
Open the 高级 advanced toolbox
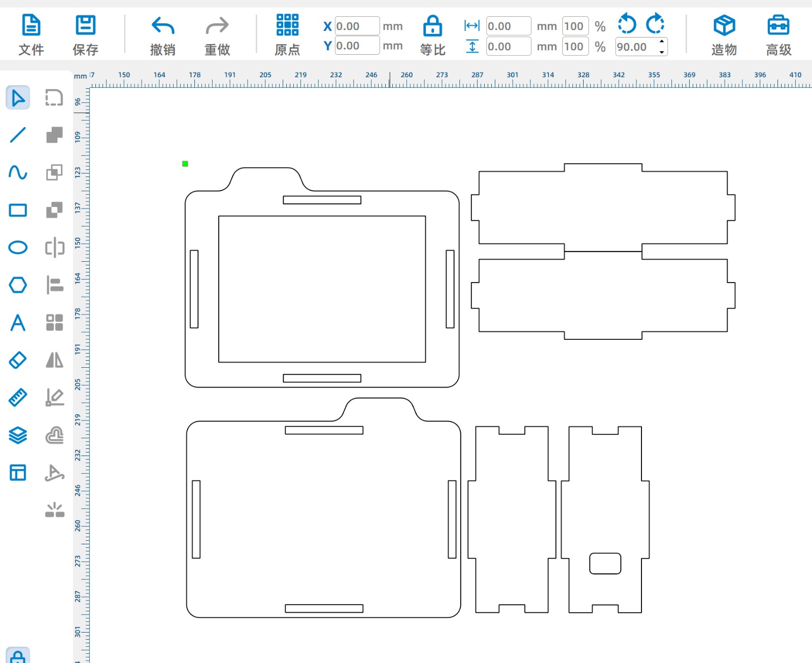(779, 35)
